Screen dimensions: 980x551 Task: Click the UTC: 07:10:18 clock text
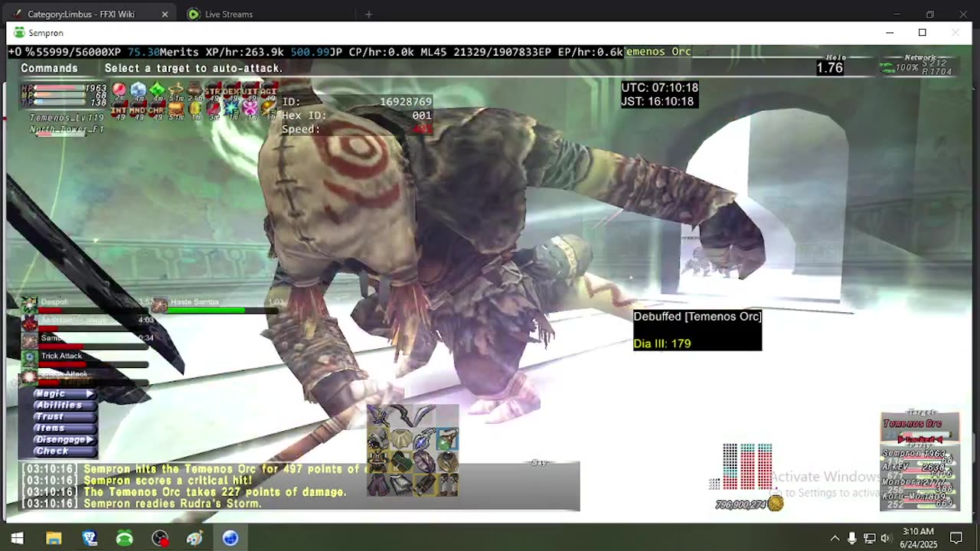pyautogui.click(x=659, y=87)
